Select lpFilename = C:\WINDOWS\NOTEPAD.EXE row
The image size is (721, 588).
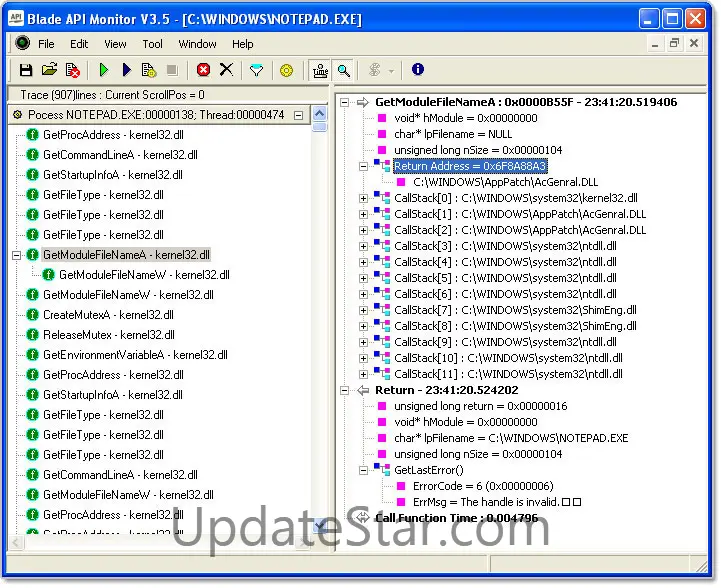point(511,438)
